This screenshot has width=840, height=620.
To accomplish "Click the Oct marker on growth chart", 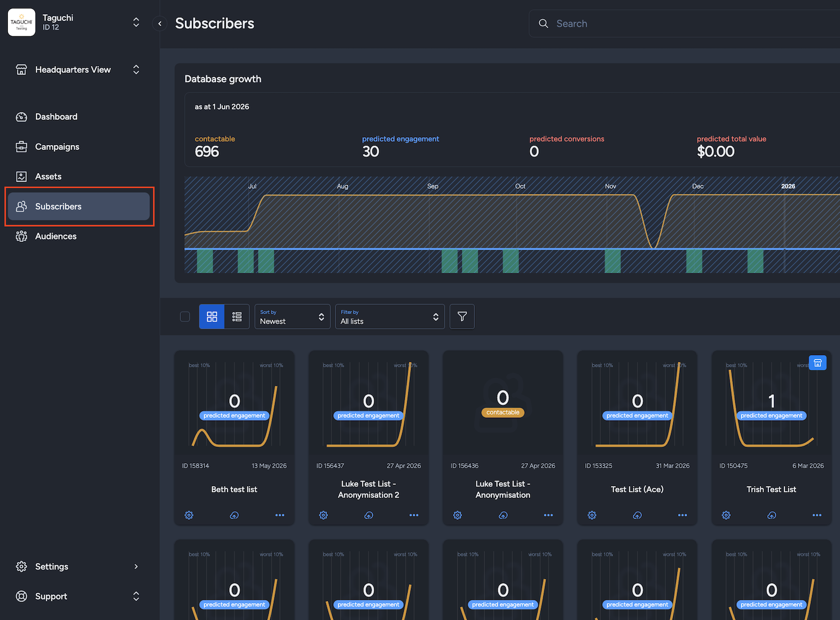I will [520, 187].
